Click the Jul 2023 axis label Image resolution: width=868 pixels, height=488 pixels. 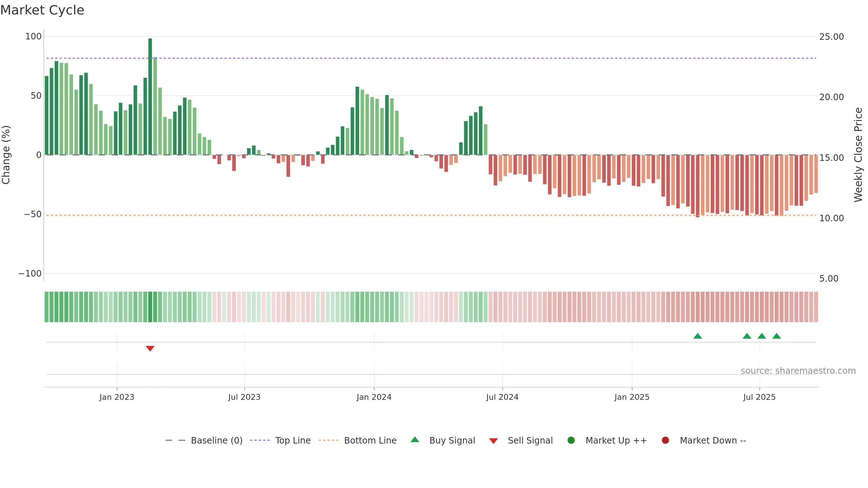pos(244,397)
